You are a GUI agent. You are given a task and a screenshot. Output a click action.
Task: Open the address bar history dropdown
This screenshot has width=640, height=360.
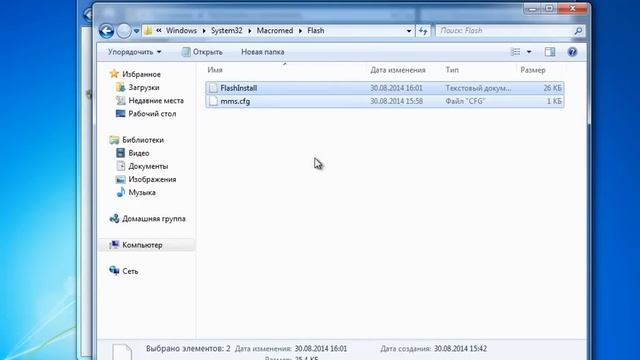click(x=409, y=31)
